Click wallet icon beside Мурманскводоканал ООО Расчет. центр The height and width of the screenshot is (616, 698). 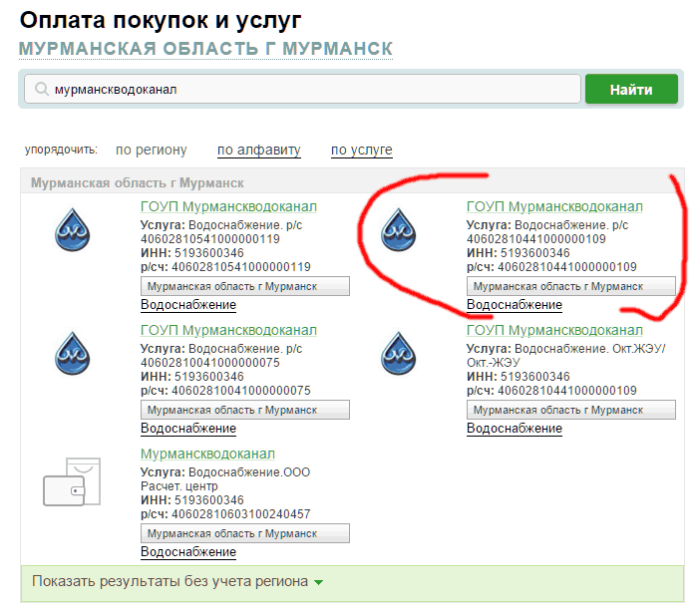click(x=72, y=481)
